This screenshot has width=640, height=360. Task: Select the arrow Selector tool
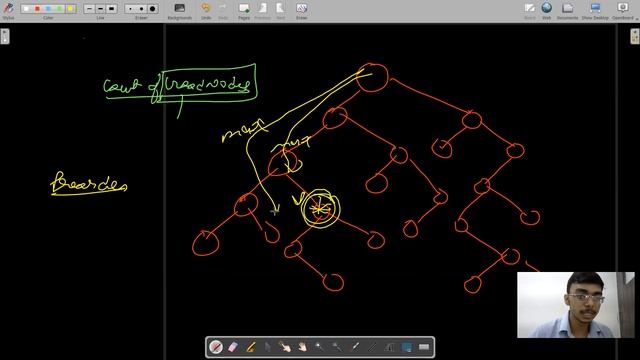(x=267, y=347)
